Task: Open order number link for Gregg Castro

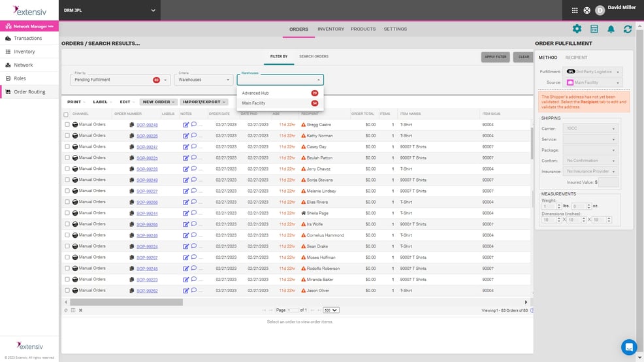Action: point(147,125)
